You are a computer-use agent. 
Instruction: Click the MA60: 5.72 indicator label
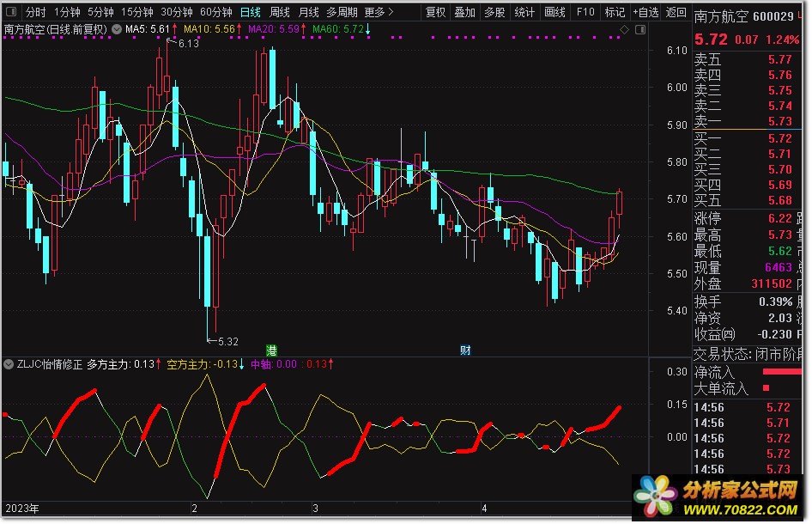342,29
